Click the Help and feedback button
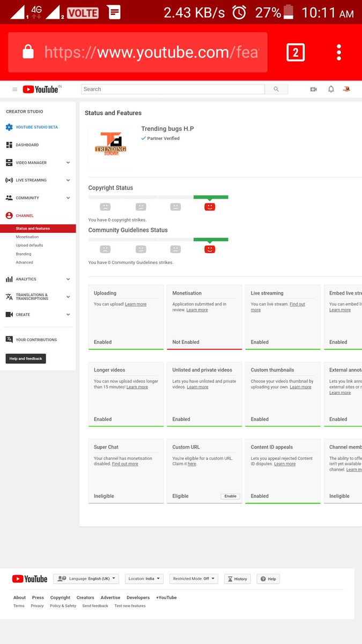Image resolution: width=362 pixels, height=644 pixels. [x=26, y=358]
